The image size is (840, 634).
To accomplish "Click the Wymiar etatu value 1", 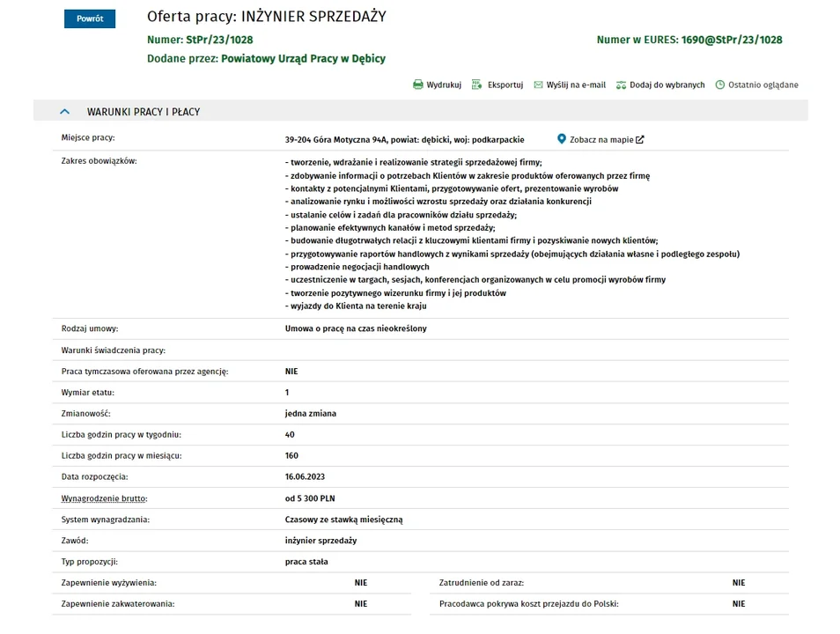I will pyautogui.click(x=287, y=393).
